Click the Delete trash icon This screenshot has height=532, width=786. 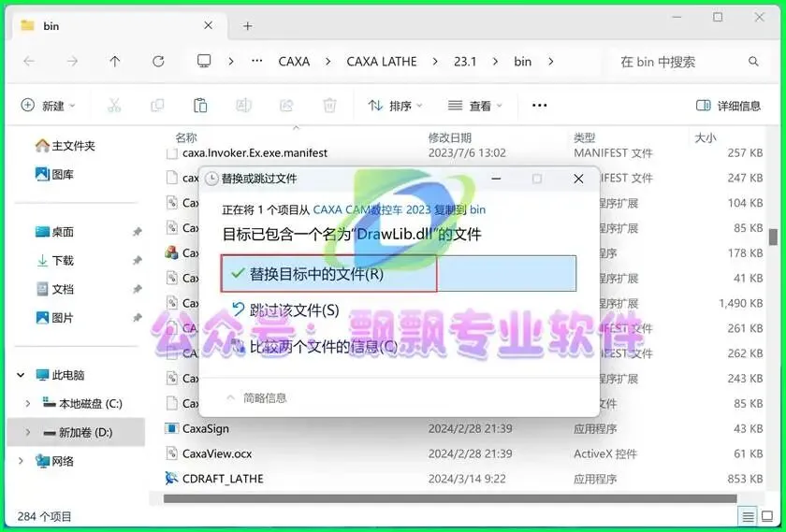329,106
